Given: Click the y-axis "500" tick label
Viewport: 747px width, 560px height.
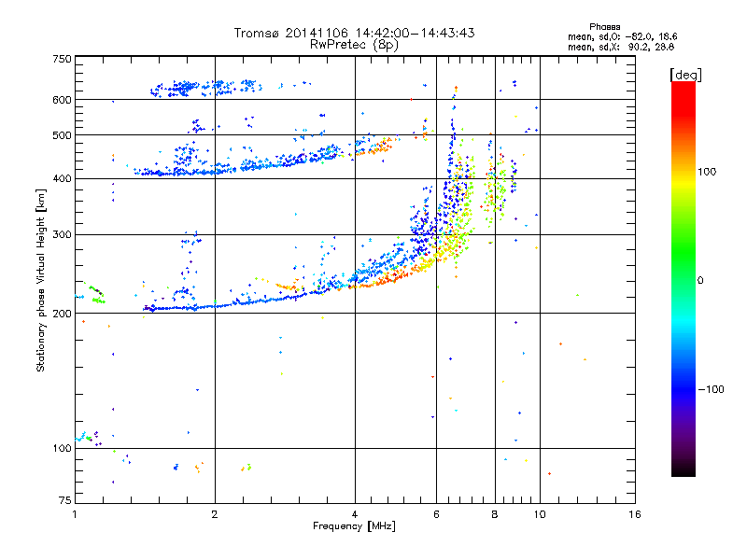Looking at the screenshot, I should point(62,135).
